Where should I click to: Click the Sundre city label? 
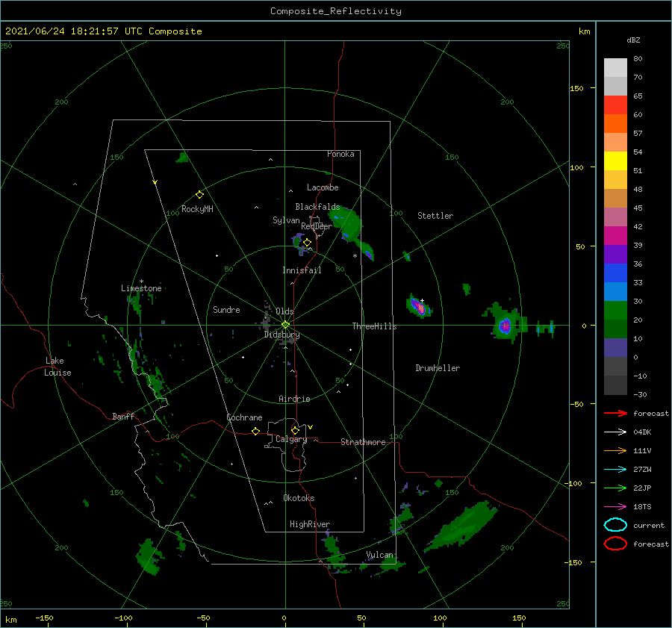[226, 309]
